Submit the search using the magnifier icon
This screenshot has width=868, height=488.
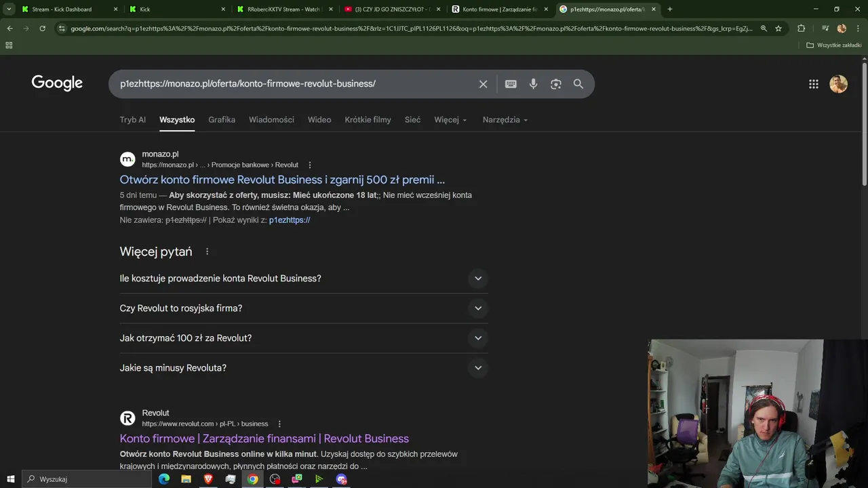click(578, 84)
